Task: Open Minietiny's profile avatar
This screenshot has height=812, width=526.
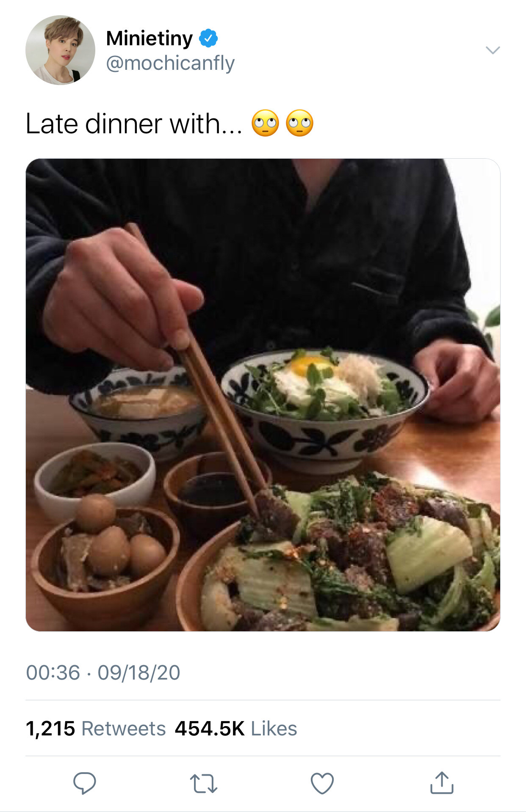Action: pos(60,50)
